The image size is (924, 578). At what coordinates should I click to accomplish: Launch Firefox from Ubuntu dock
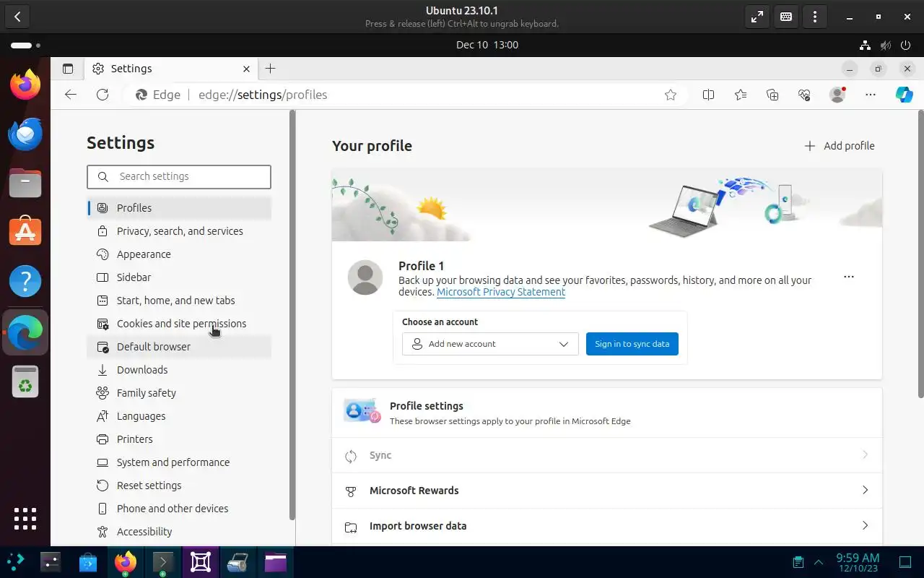tap(25, 85)
